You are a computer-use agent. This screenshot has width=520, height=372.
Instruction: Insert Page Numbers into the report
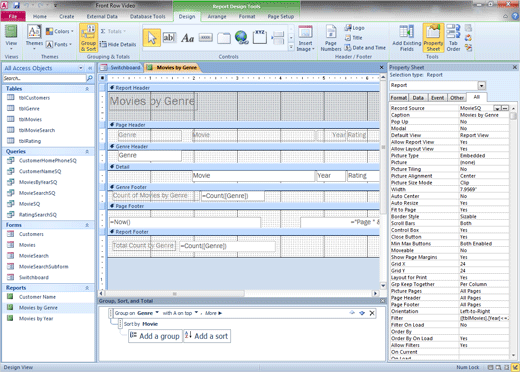pyautogui.click(x=331, y=38)
